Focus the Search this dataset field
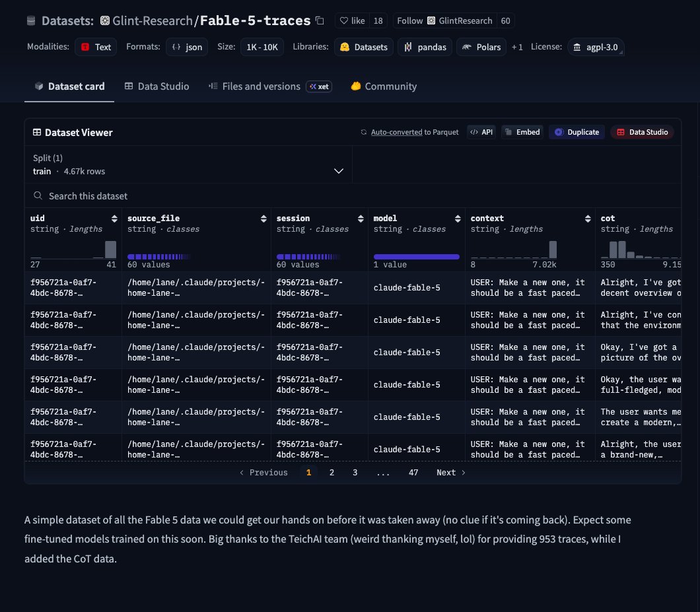 (353, 196)
